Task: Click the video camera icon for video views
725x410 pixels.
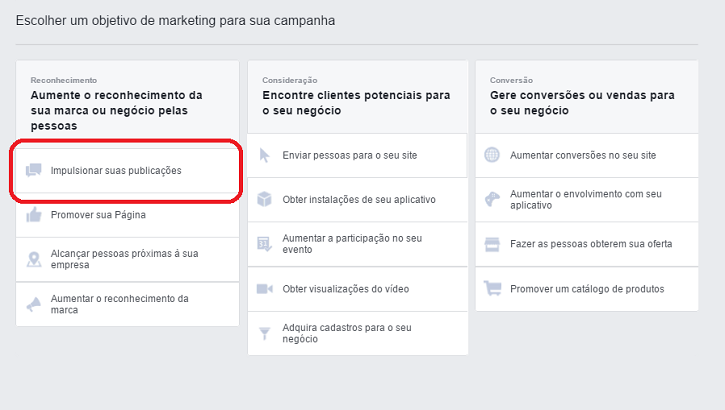Action: (x=264, y=289)
